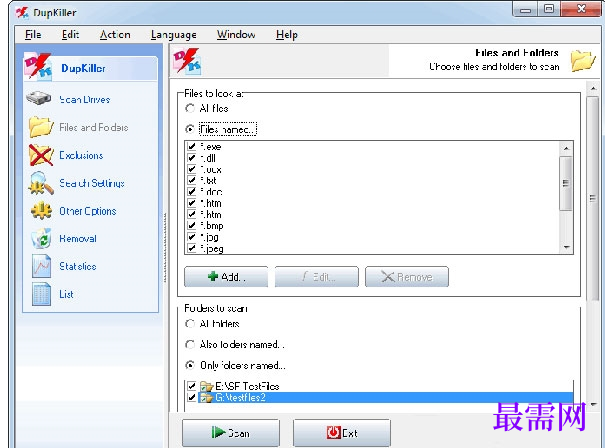This screenshot has width=605, height=448.
Task: Uncheck the G:\testfiles2 folder checkbox
Action: click(191, 397)
